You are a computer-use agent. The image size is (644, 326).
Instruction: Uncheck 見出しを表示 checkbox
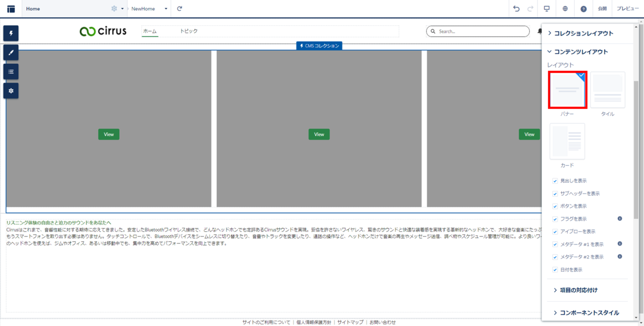click(555, 181)
